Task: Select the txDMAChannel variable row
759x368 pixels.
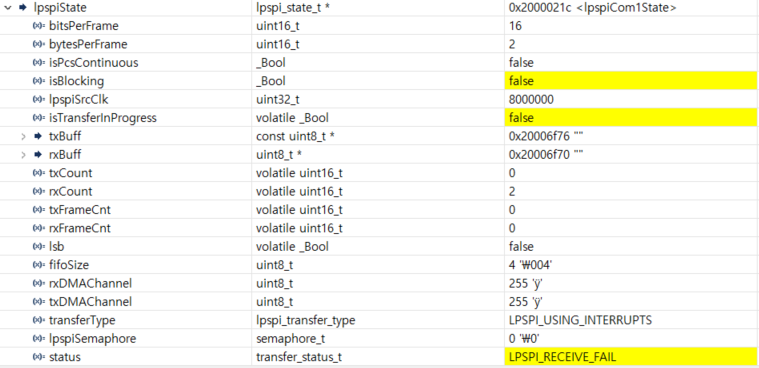Action: click(380, 302)
